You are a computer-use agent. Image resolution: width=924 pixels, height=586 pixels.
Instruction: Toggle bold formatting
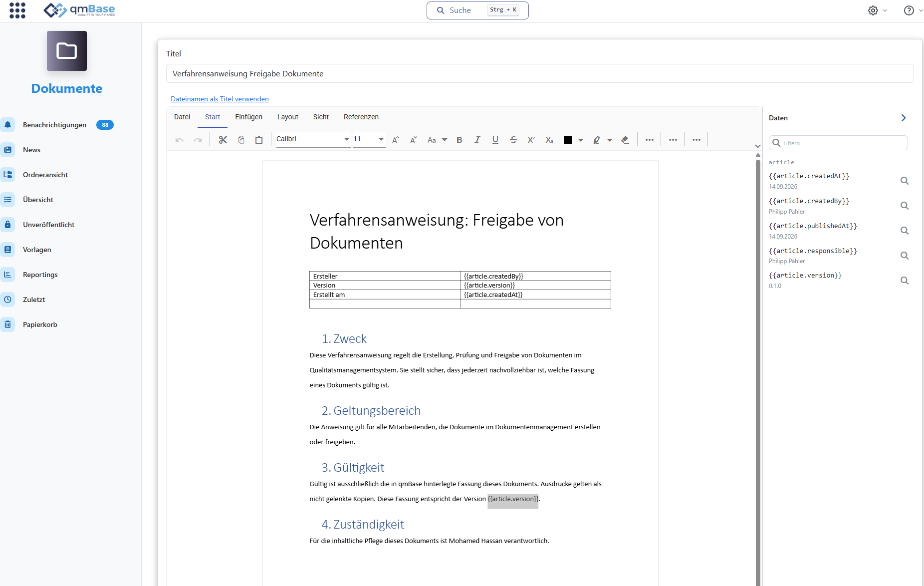click(x=460, y=140)
